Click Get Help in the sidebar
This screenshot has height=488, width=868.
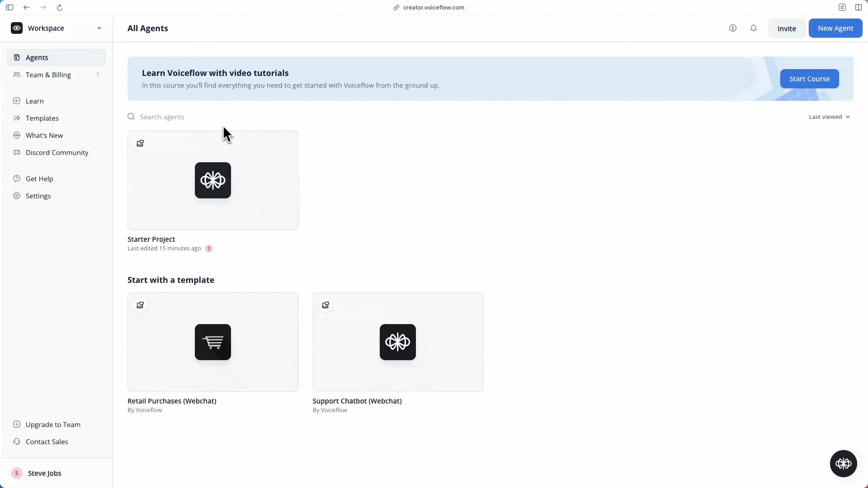point(57,178)
